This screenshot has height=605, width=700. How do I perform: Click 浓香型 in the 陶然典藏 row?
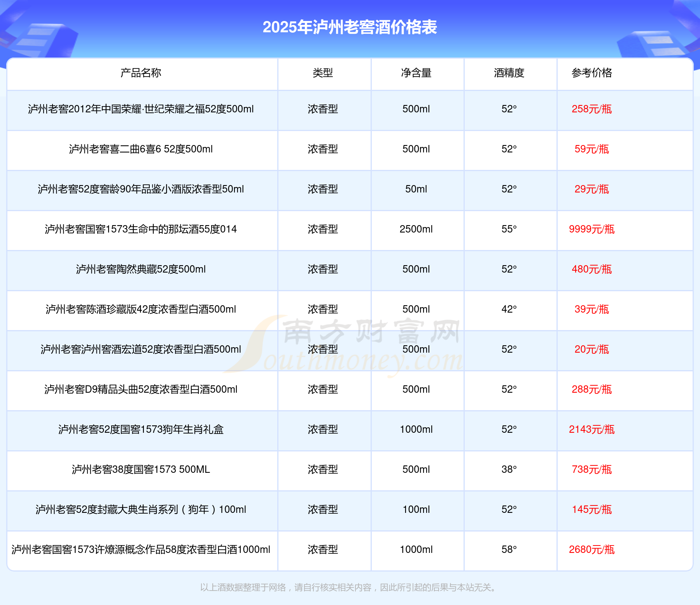[x=323, y=269]
